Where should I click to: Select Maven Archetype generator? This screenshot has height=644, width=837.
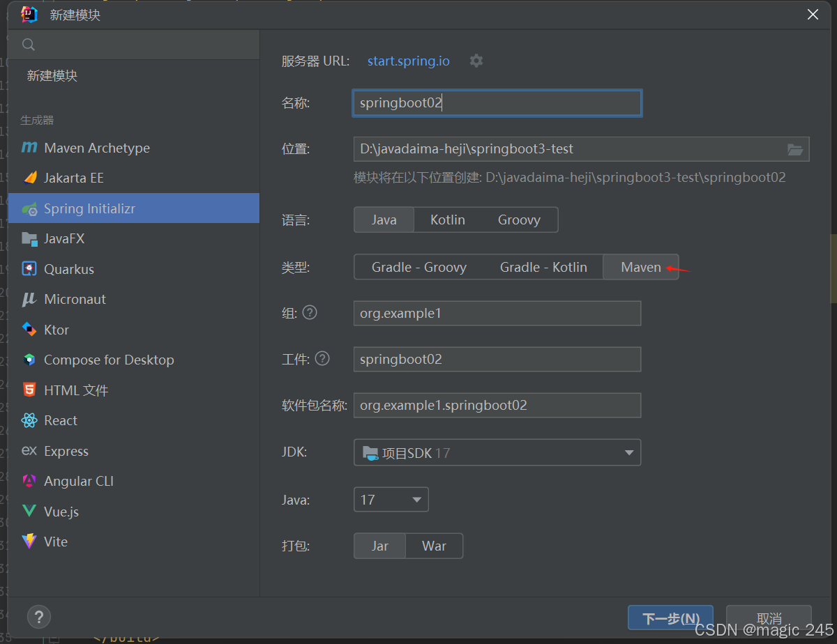pyautogui.click(x=134, y=148)
